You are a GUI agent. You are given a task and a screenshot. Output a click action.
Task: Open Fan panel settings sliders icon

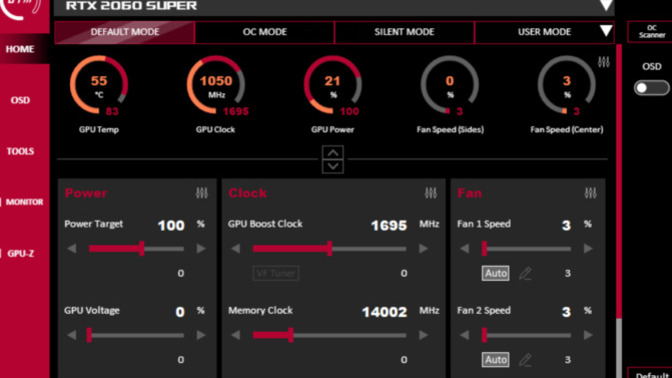tap(590, 193)
